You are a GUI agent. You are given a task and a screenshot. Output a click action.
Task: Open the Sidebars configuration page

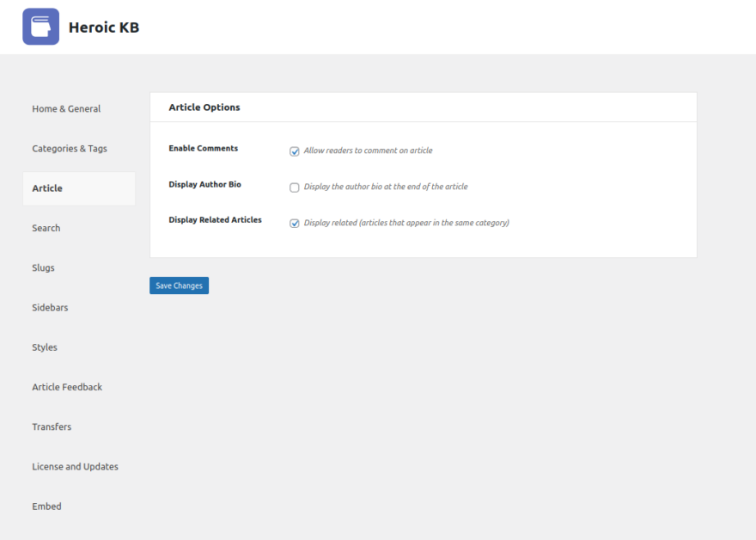point(50,307)
